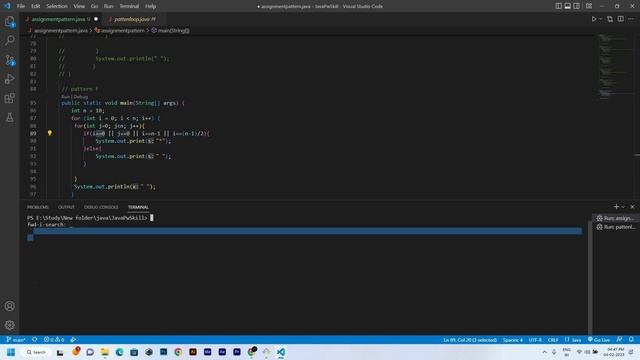Open the Search view in activity bar
640x360 pixels.
(x=10, y=40)
